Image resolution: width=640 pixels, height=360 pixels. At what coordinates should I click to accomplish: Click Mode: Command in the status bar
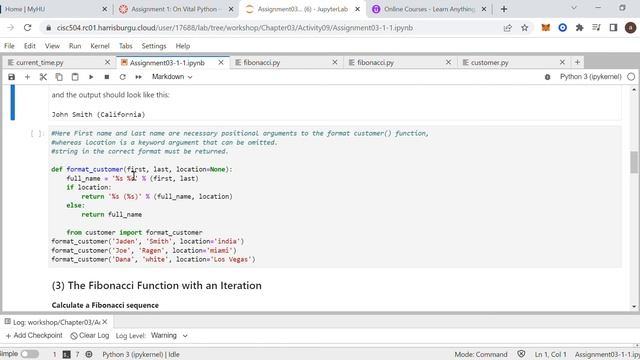481,354
